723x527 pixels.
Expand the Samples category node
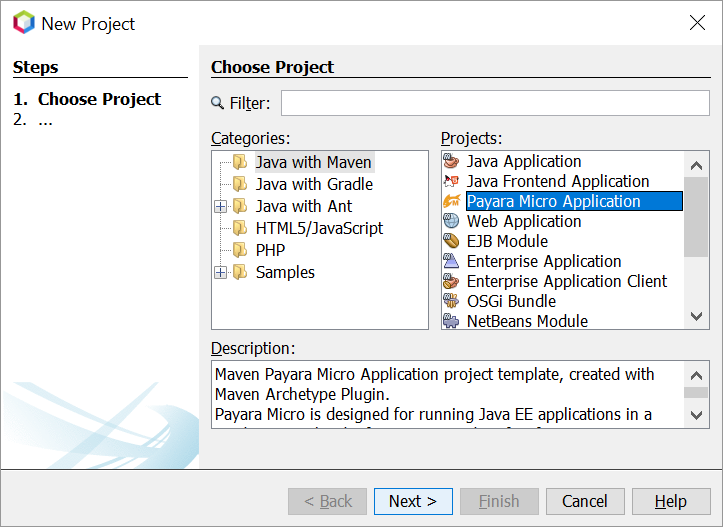pyautogui.click(x=221, y=273)
